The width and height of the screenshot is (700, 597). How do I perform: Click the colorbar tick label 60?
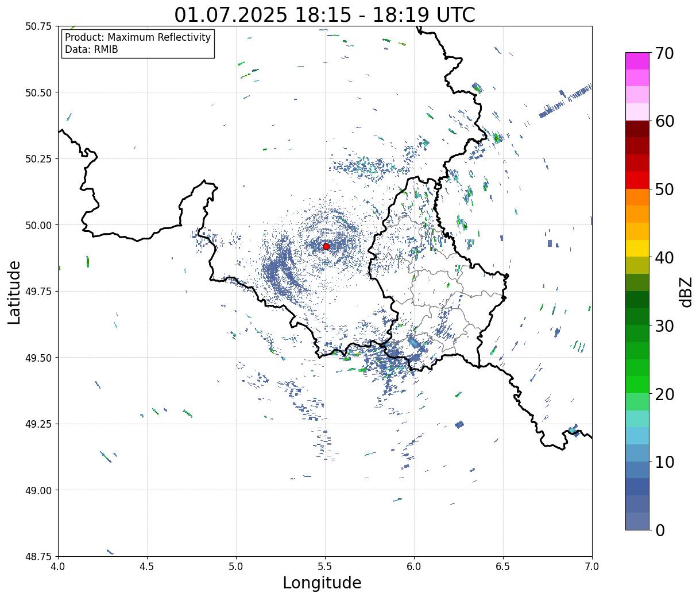664,121
